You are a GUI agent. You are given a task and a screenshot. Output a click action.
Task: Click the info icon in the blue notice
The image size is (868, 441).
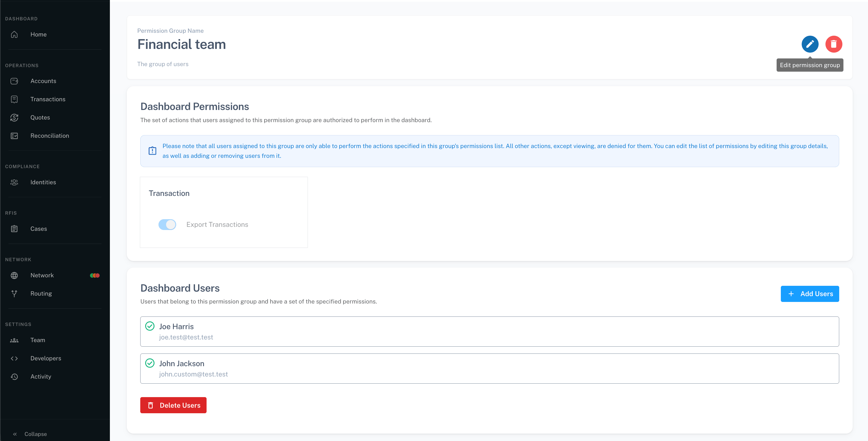coord(152,151)
